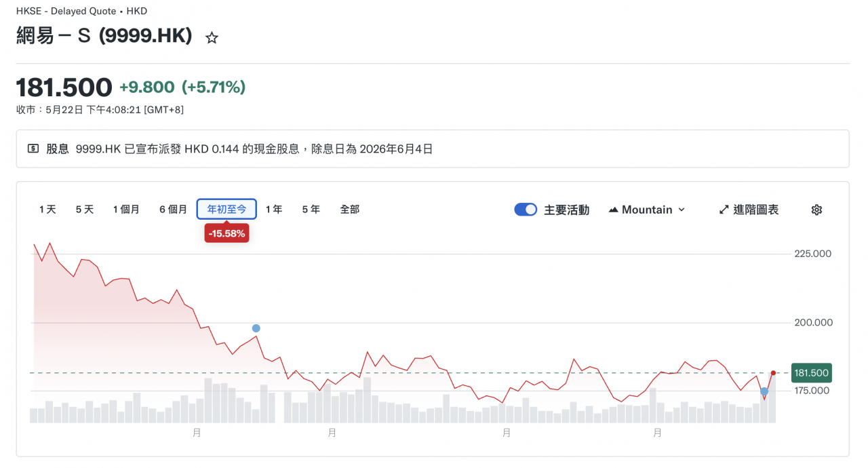Click the dividend banknote icon beside 股息
Image resolution: width=868 pixels, height=468 pixels.
tap(33, 149)
